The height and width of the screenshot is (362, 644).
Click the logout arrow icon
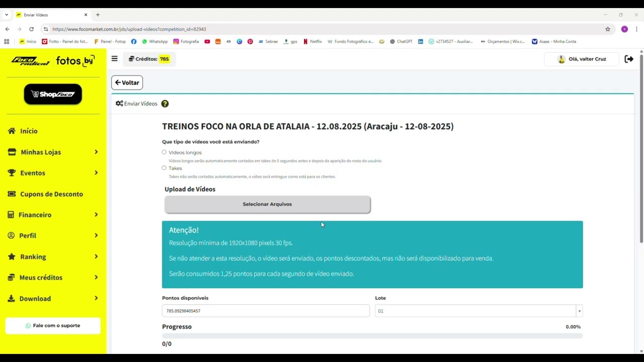[x=629, y=59]
